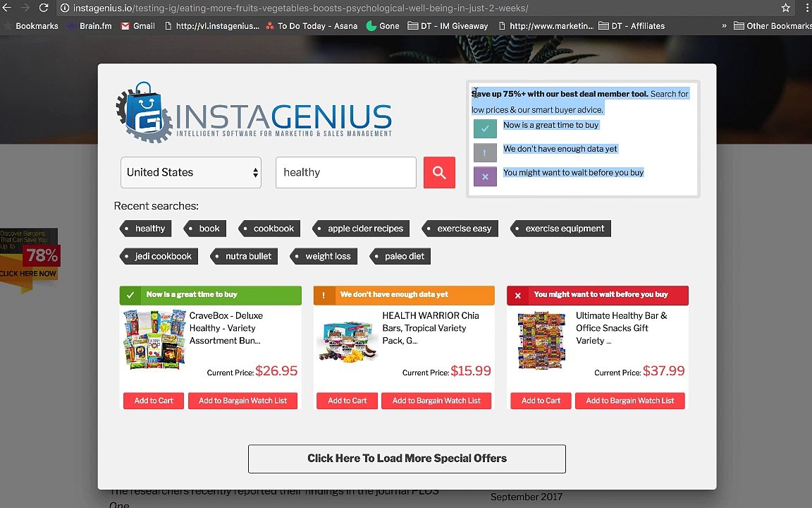
Task: Add Ultimate Healthy Bar snacks to cart
Action: coord(541,401)
